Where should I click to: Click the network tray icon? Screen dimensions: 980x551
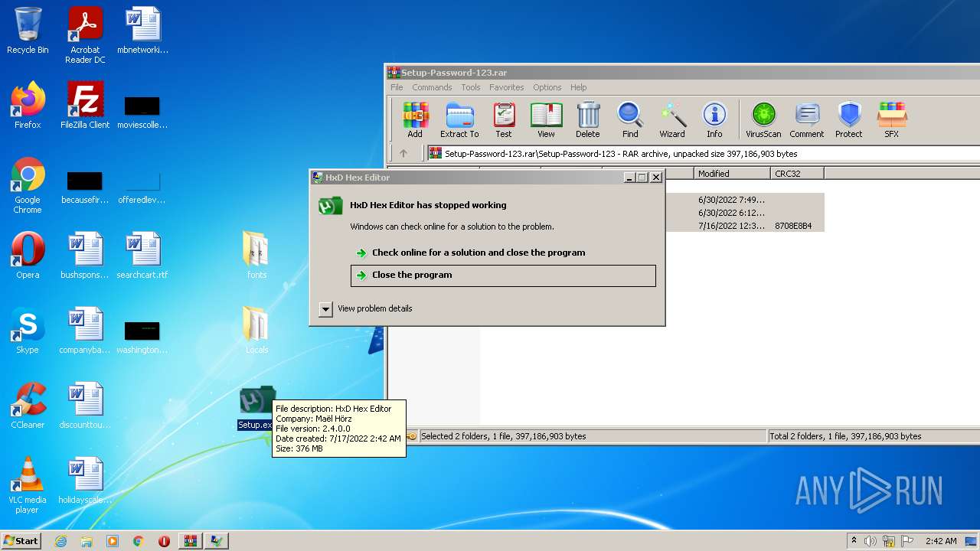(889, 541)
